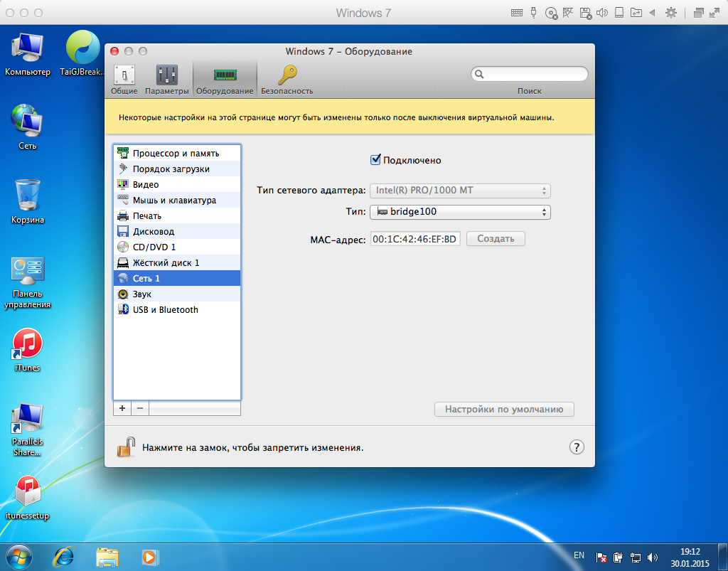Click the keyboard icon in Parallels toolbar

pyautogui.click(x=517, y=13)
